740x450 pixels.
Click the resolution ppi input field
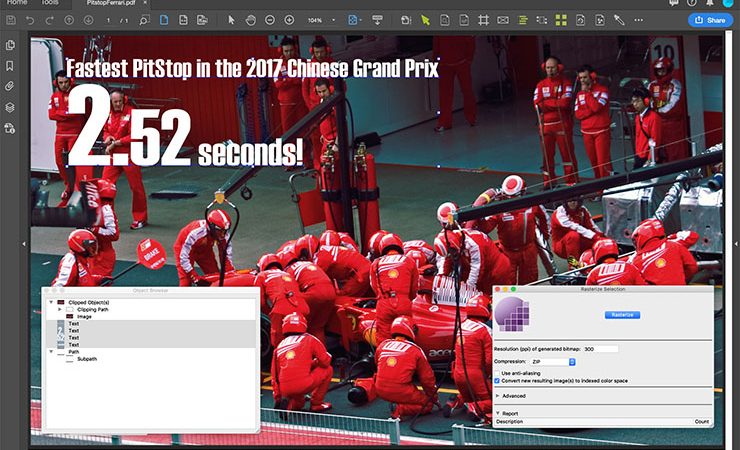pyautogui.click(x=602, y=349)
